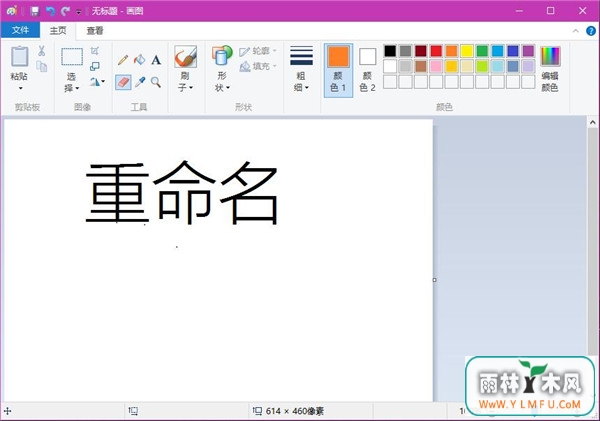Switch to the Home (主页) tab
600x421 pixels.
point(58,31)
